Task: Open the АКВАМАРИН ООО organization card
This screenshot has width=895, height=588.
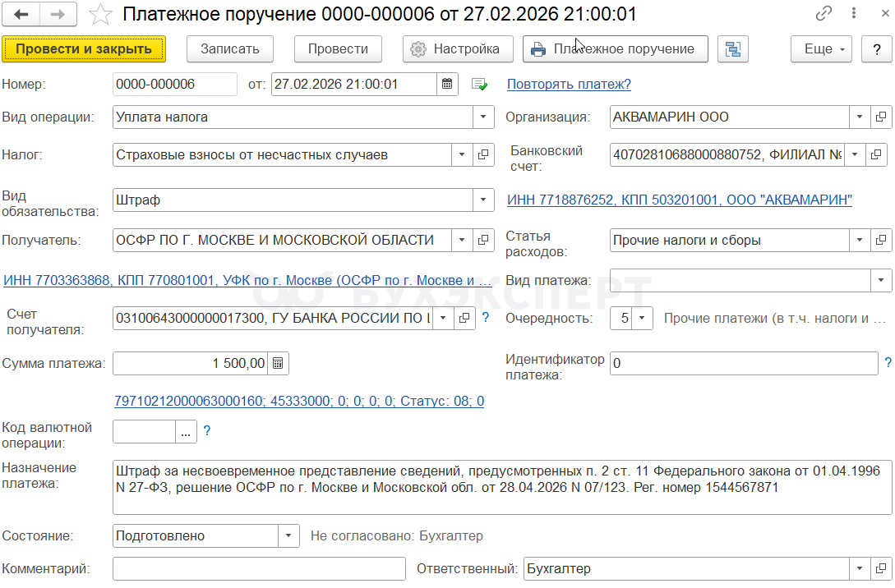Action: pyautogui.click(x=881, y=117)
